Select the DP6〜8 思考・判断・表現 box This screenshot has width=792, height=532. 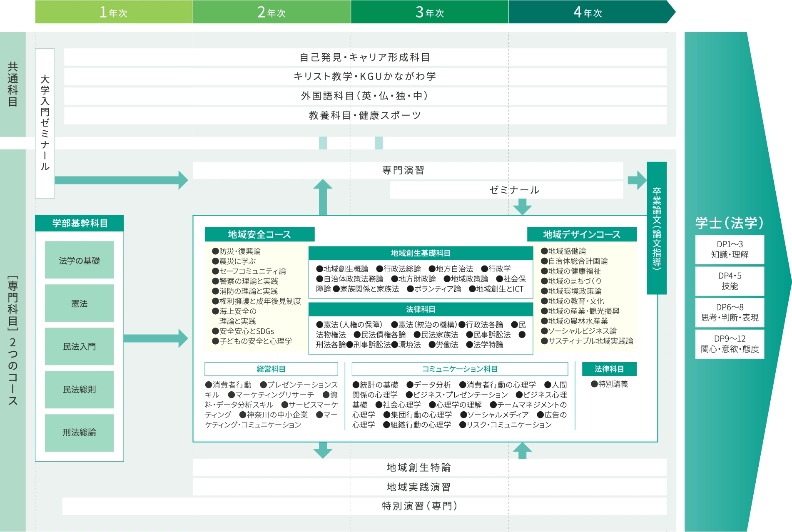730,313
